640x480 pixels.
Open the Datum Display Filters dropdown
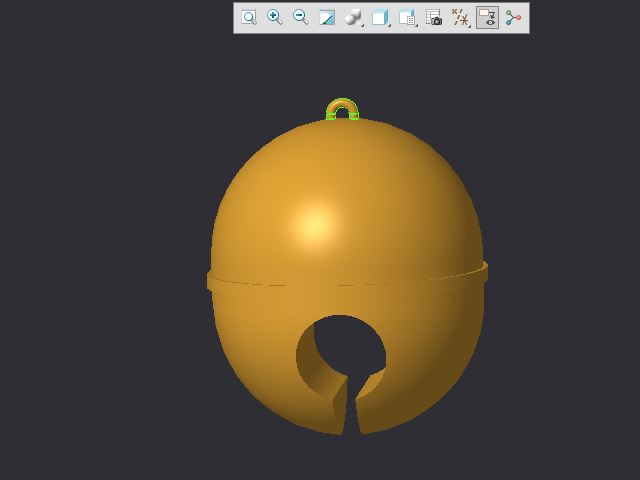[461, 18]
